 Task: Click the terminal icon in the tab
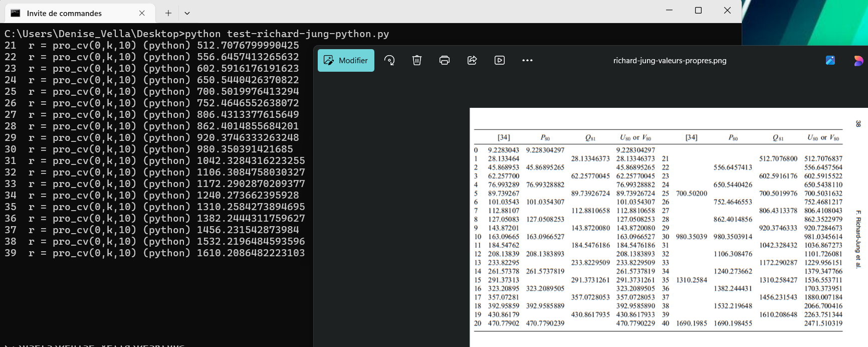[16, 13]
